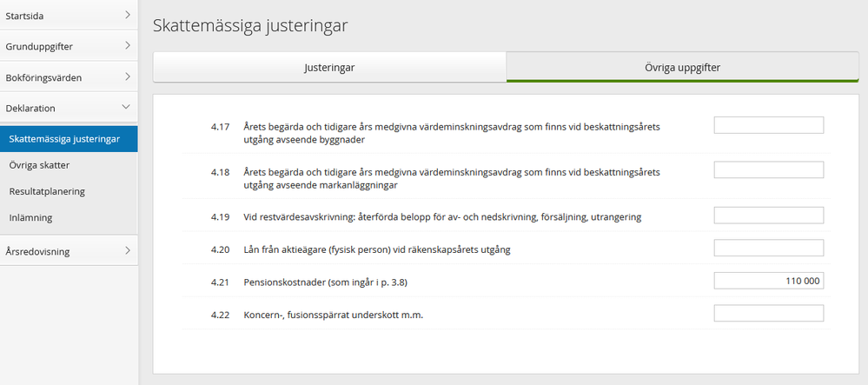Click the Bokföringsvärden sidebar label
Viewport: 868px width, 385px height.
click(x=43, y=77)
